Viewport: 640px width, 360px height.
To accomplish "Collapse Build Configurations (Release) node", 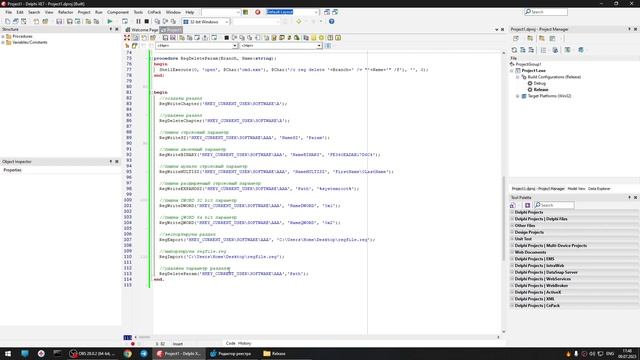I will point(518,77).
